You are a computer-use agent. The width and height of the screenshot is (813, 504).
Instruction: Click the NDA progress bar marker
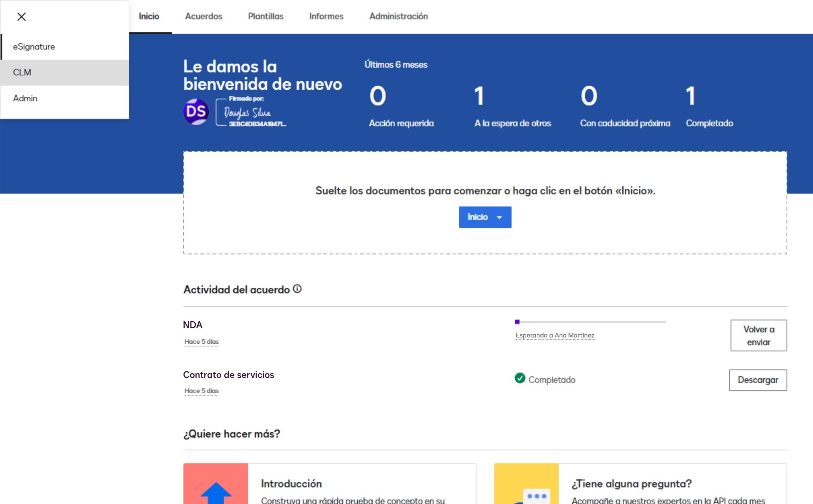point(517,322)
